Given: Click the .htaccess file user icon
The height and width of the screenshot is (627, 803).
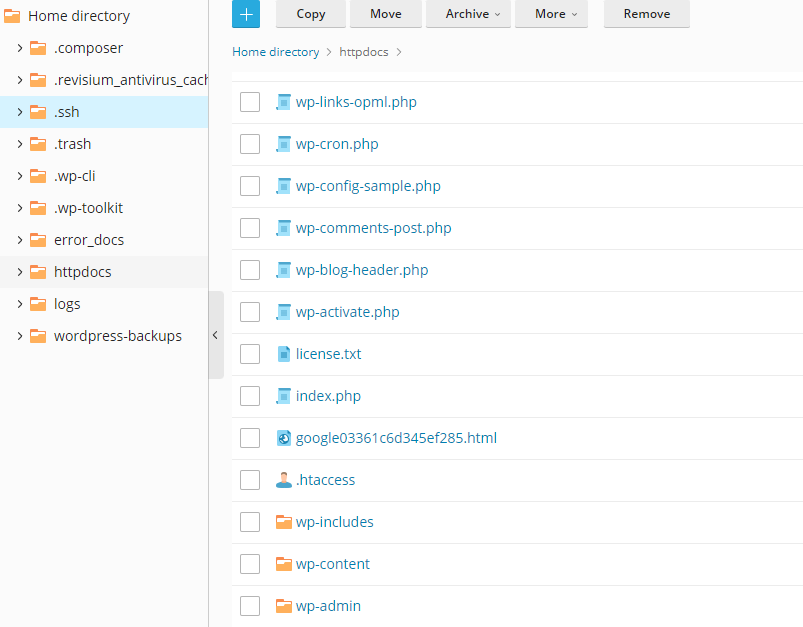Looking at the screenshot, I should click(284, 480).
